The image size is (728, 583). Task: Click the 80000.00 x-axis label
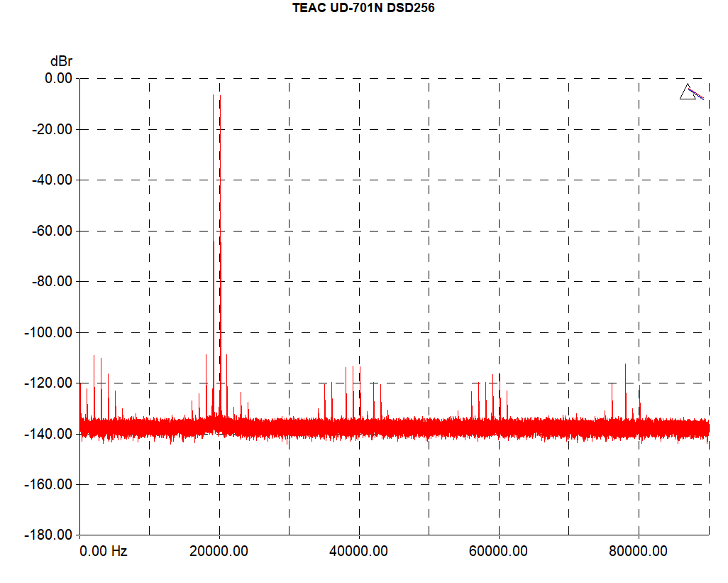[638, 551]
